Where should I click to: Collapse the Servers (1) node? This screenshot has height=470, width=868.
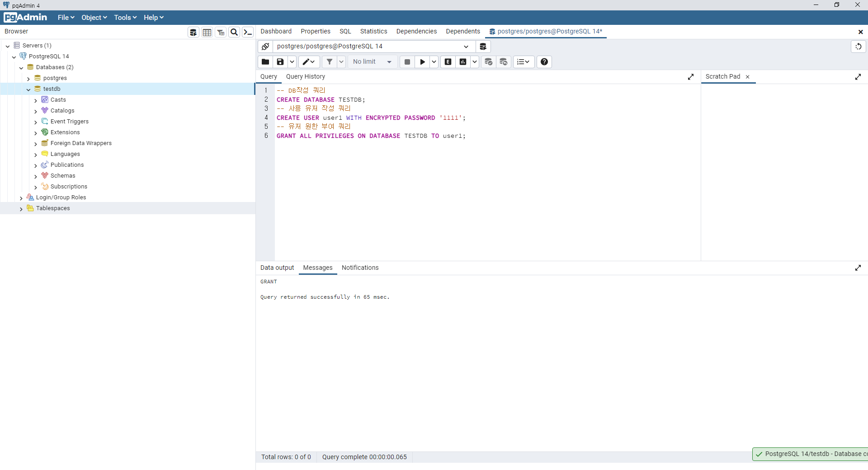[x=8, y=46]
